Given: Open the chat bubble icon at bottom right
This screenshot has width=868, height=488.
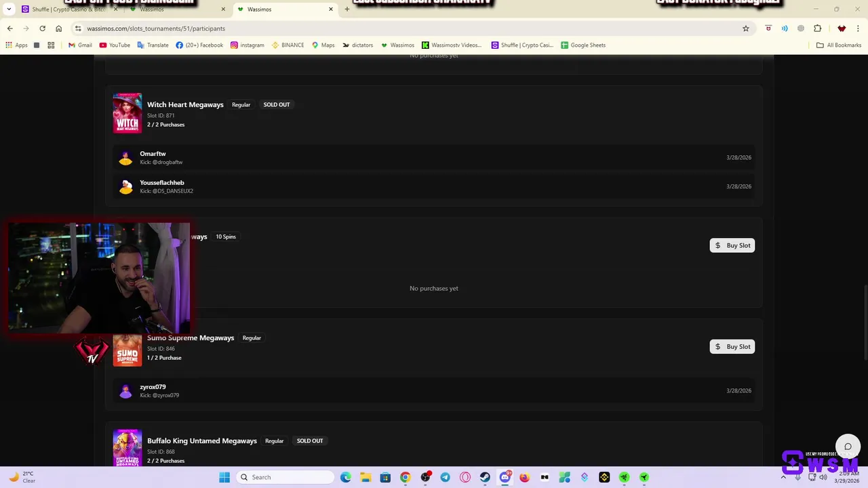Looking at the screenshot, I should click(848, 446).
